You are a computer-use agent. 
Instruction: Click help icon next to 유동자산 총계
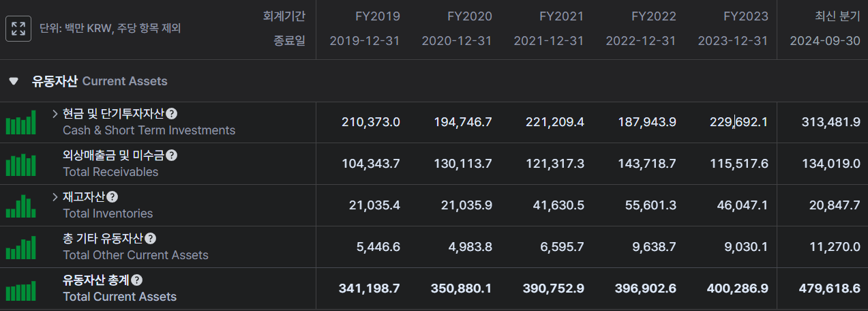click(x=137, y=280)
